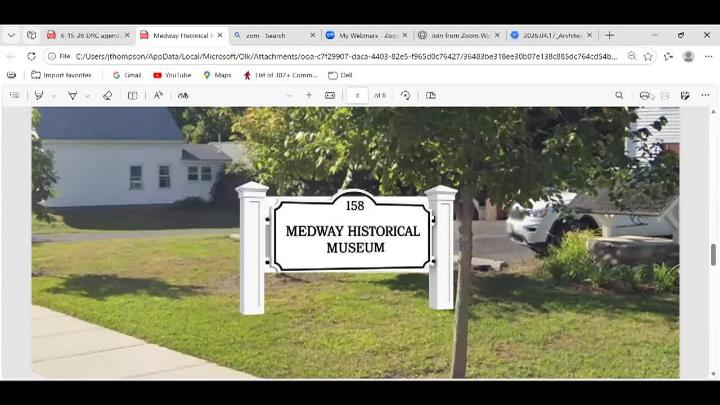
Task: Zoom in the PDF page
Action: click(309, 96)
